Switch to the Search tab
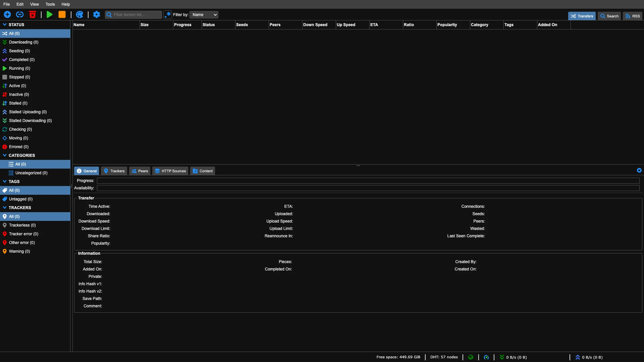Image resolution: width=644 pixels, height=362 pixels. [x=609, y=16]
